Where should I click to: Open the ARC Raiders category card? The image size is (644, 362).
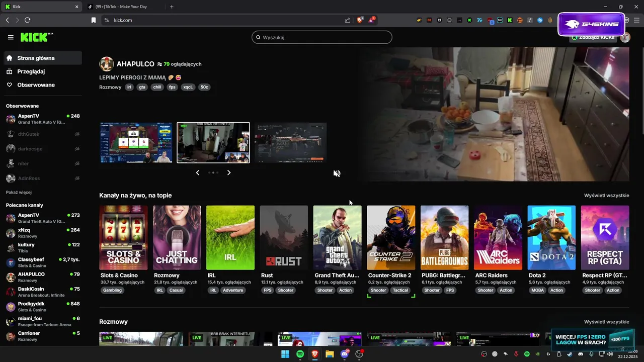tap(498, 238)
